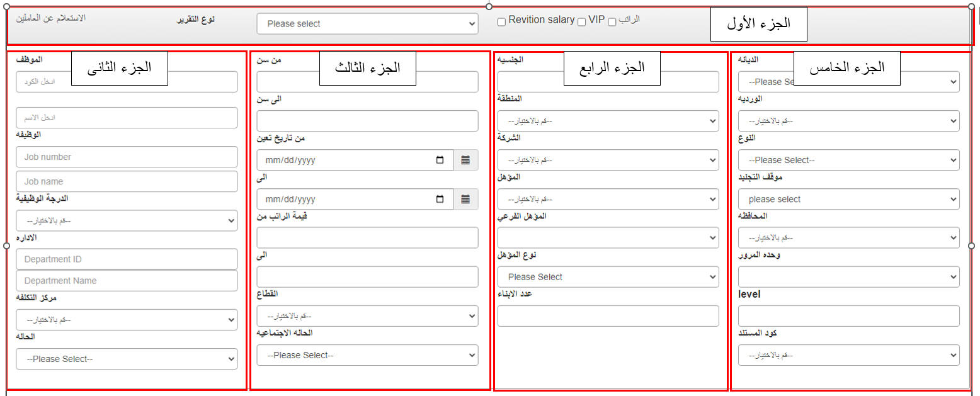The image size is (980, 396).
Task: Open native date picker in الى date field
Action: click(440, 199)
